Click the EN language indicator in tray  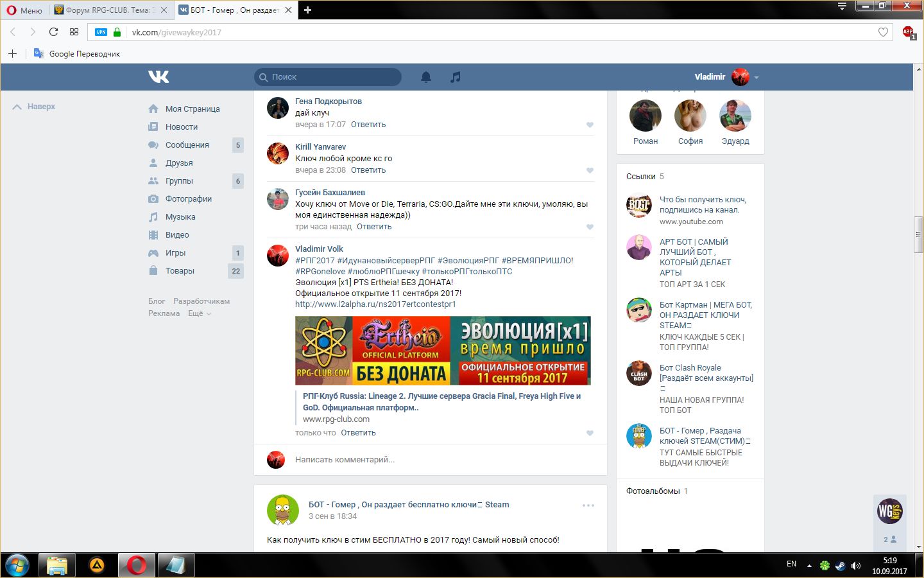pyautogui.click(x=791, y=564)
